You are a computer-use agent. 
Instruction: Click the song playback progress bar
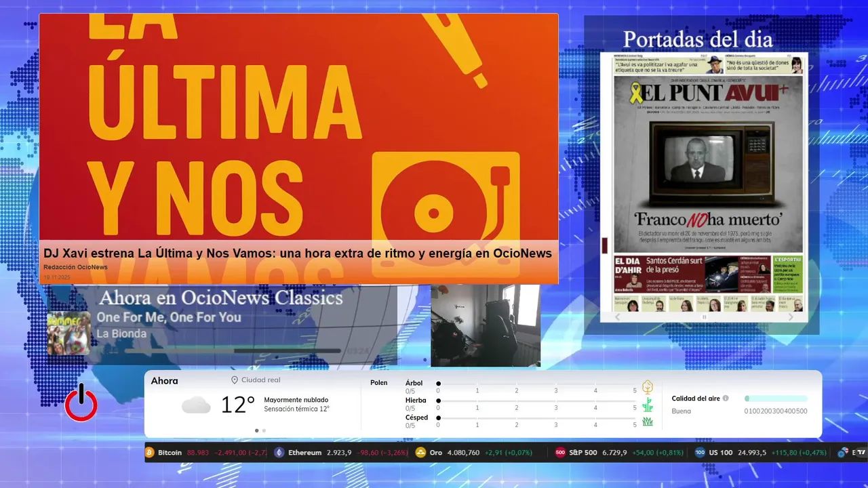click(233, 350)
